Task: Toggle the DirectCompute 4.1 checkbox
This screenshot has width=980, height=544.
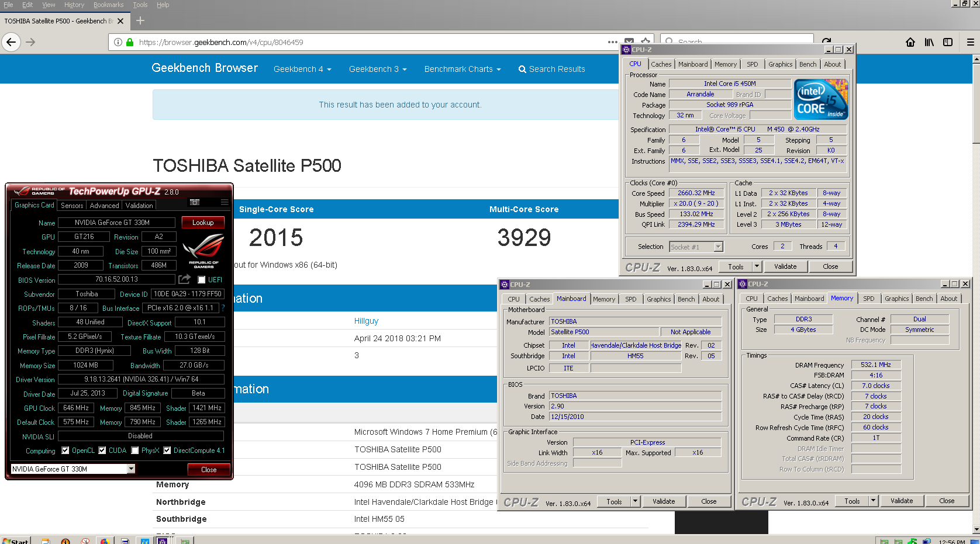Action: [167, 451]
